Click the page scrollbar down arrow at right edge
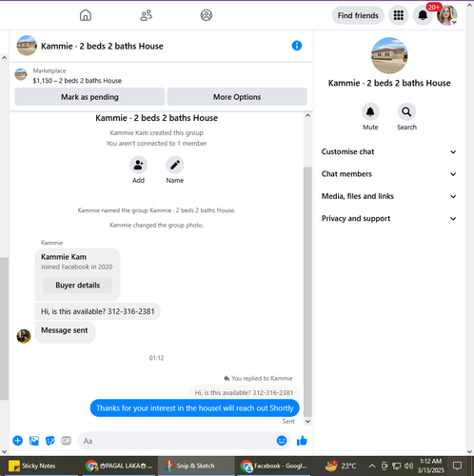474x476 pixels. tap(470, 451)
